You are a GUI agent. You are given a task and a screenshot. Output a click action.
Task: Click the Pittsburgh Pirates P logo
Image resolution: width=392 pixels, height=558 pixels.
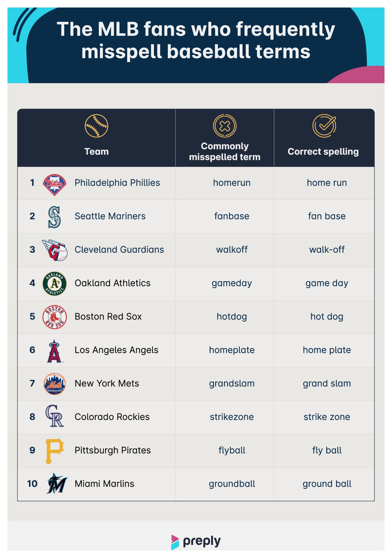pos(55,451)
